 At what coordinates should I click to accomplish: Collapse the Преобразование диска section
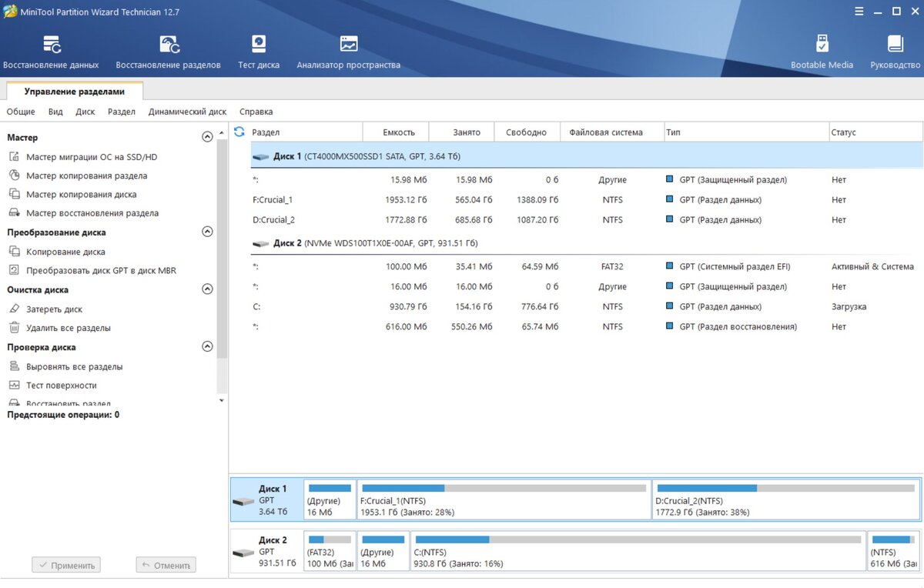pos(206,232)
